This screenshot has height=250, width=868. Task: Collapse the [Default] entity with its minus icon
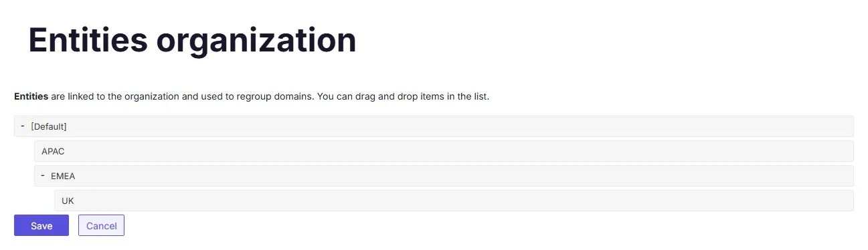tap(23, 126)
